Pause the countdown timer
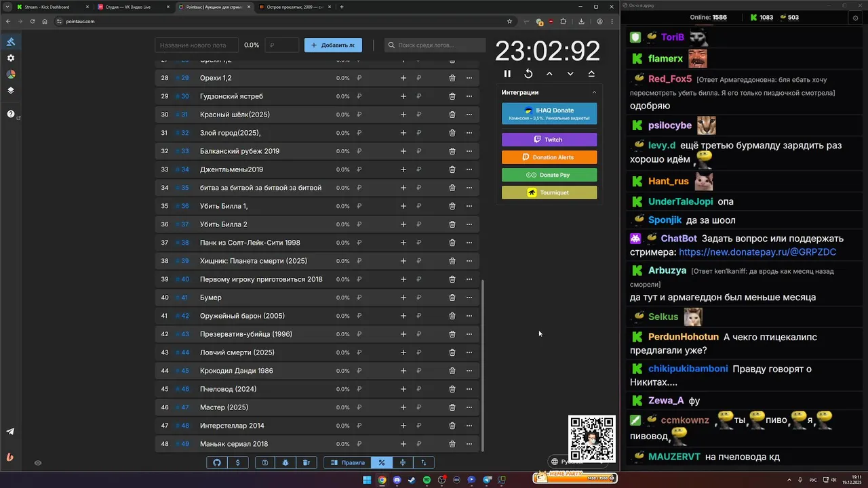Image resolution: width=868 pixels, height=488 pixels. [x=507, y=74]
